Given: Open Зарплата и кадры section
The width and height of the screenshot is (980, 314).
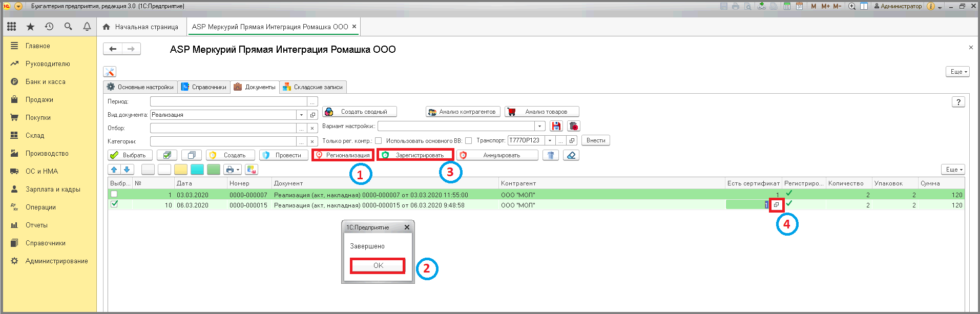Looking at the screenshot, I should coord(53,189).
